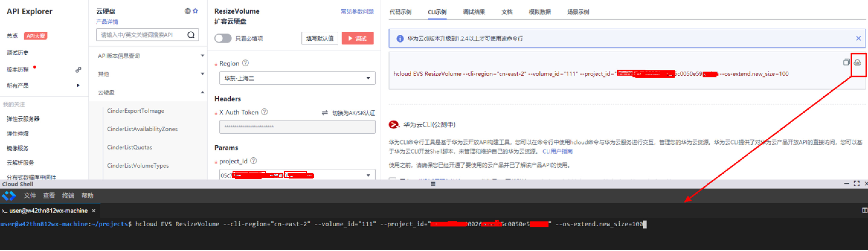Open help icon beside X-Auth-Token
The image size is (868, 251).
pyautogui.click(x=265, y=112)
